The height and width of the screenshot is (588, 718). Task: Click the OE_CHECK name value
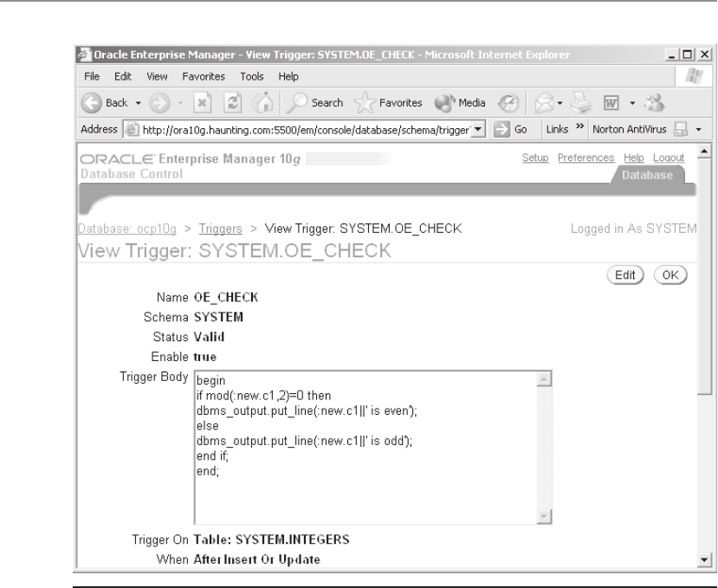coord(226,298)
